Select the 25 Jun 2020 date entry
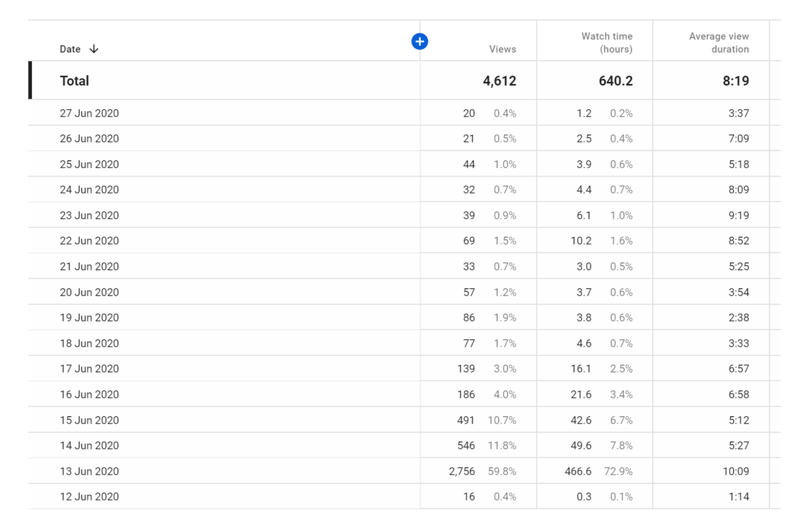The height and width of the screenshot is (532, 799). coord(89,164)
